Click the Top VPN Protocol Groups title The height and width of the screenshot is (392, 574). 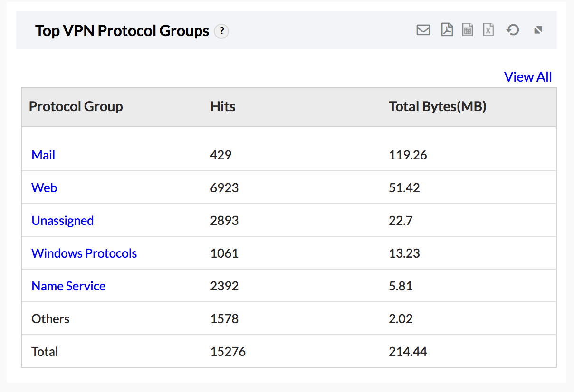(x=122, y=31)
